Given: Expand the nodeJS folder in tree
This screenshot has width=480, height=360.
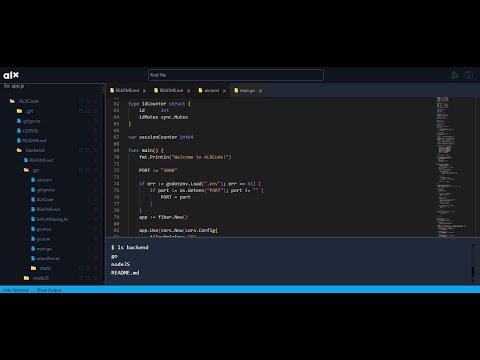Looking at the screenshot, I should [x=36, y=278].
